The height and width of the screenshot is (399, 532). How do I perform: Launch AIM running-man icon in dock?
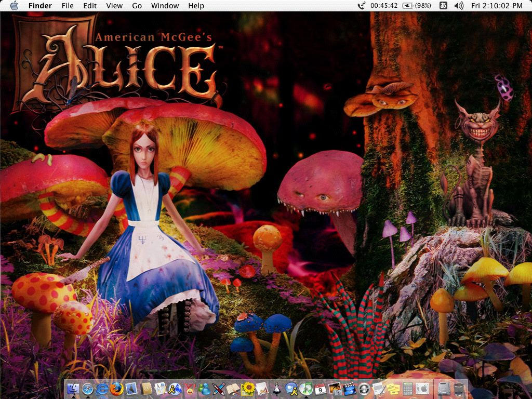click(x=175, y=389)
